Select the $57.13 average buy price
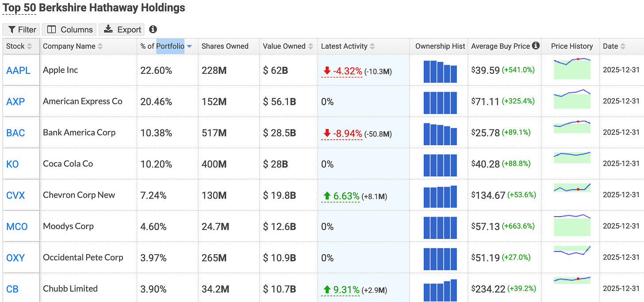This screenshot has width=644, height=302. (486, 226)
